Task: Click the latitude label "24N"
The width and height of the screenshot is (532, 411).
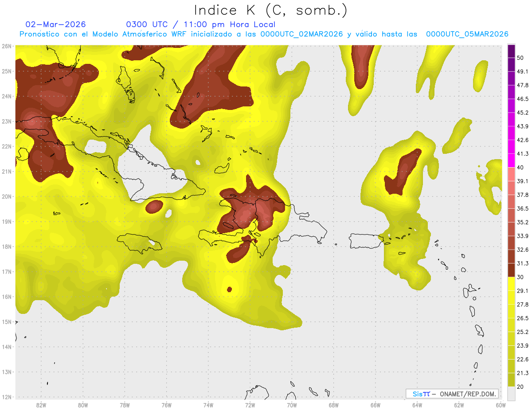Action: pyautogui.click(x=6, y=96)
